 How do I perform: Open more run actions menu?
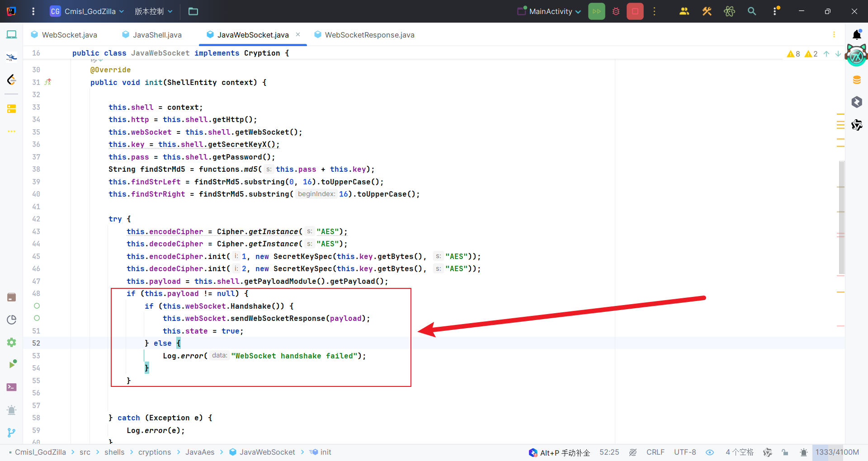click(x=654, y=11)
